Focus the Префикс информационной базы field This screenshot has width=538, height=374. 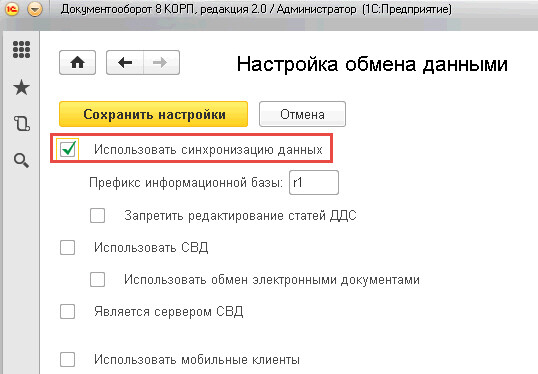coord(314,183)
